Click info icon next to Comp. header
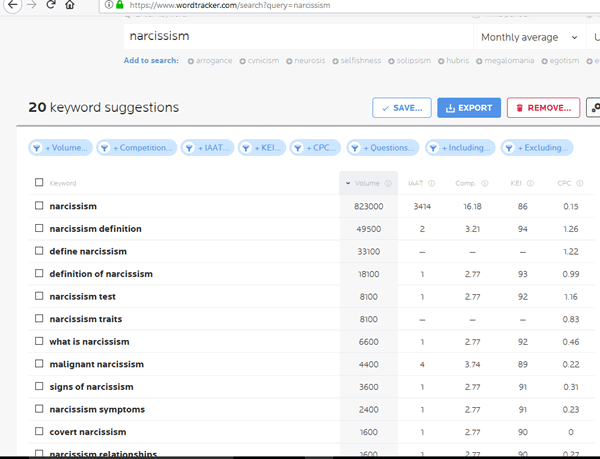The width and height of the screenshot is (600, 459). click(485, 183)
